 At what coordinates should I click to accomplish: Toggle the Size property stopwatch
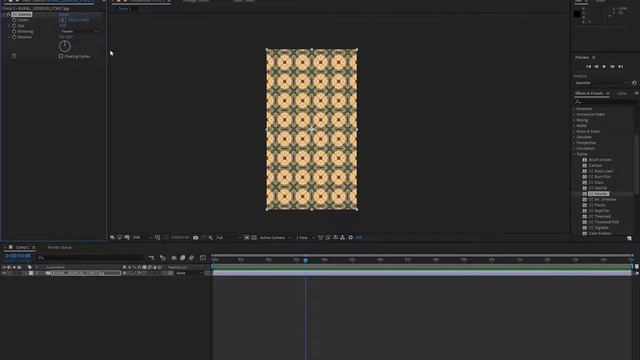click(14, 26)
